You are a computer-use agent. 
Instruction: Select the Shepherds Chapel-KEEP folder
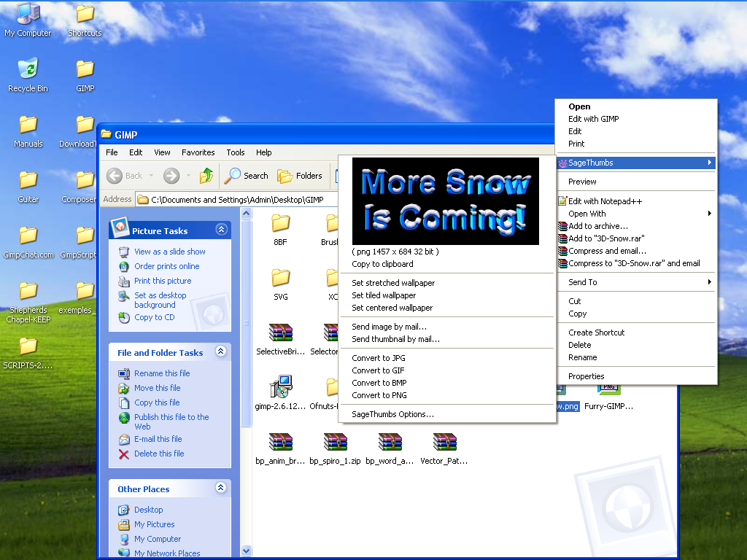point(28,302)
